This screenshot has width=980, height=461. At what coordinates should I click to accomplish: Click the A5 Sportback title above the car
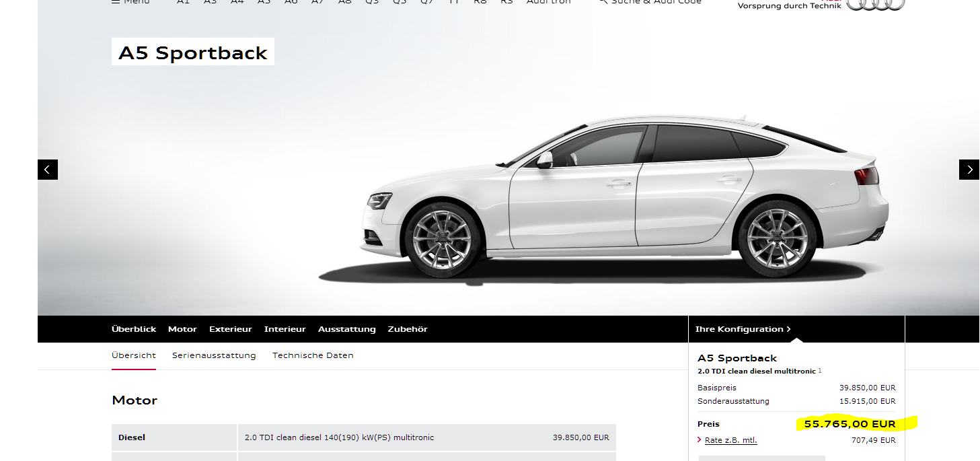click(193, 53)
